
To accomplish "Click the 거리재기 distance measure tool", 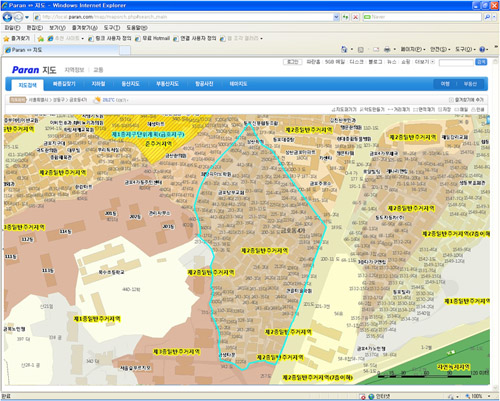I will (399, 109).
